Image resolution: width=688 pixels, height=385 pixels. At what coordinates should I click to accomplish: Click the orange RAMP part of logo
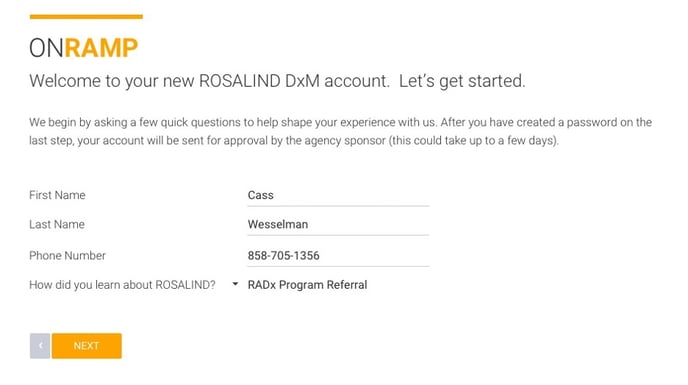tap(101, 48)
